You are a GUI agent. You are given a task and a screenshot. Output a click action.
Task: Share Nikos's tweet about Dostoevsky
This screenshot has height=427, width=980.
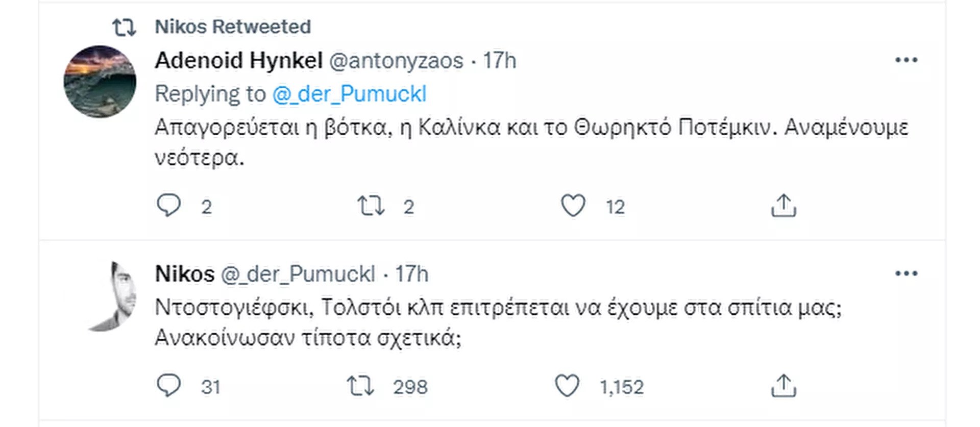(783, 386)
